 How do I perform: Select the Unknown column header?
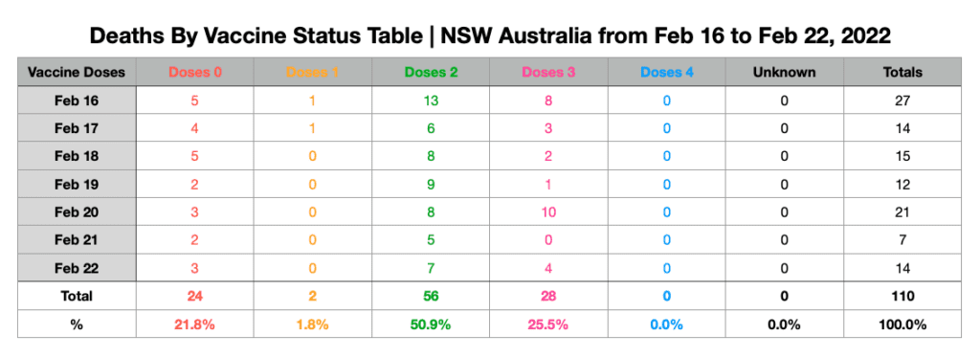pos(785,72)
